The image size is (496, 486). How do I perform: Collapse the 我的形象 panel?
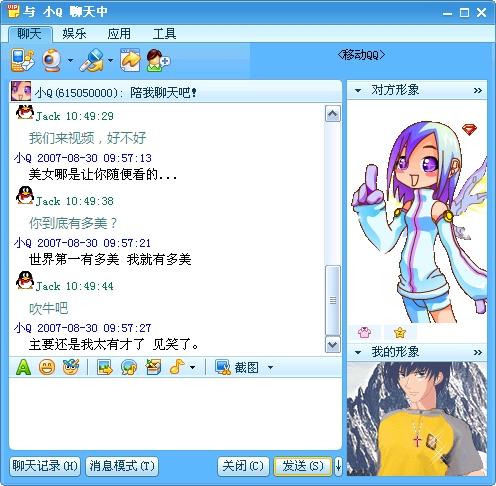coord(358,352)
